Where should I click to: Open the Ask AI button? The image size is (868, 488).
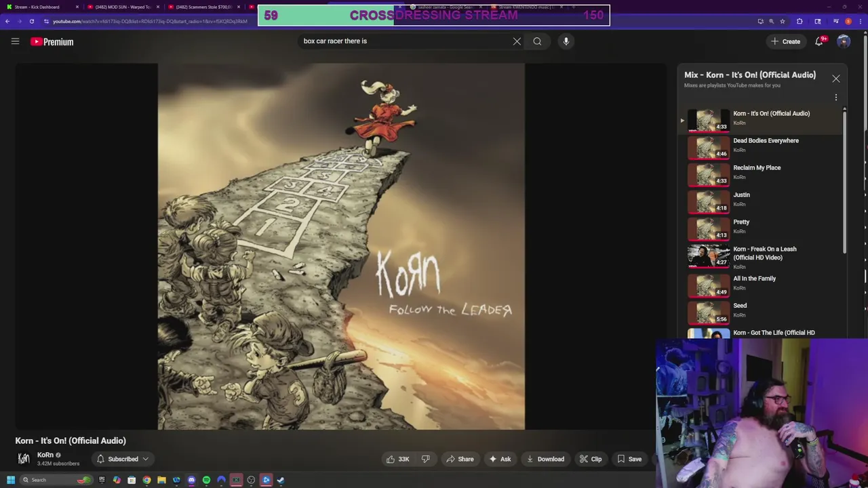tap(500, 459)
